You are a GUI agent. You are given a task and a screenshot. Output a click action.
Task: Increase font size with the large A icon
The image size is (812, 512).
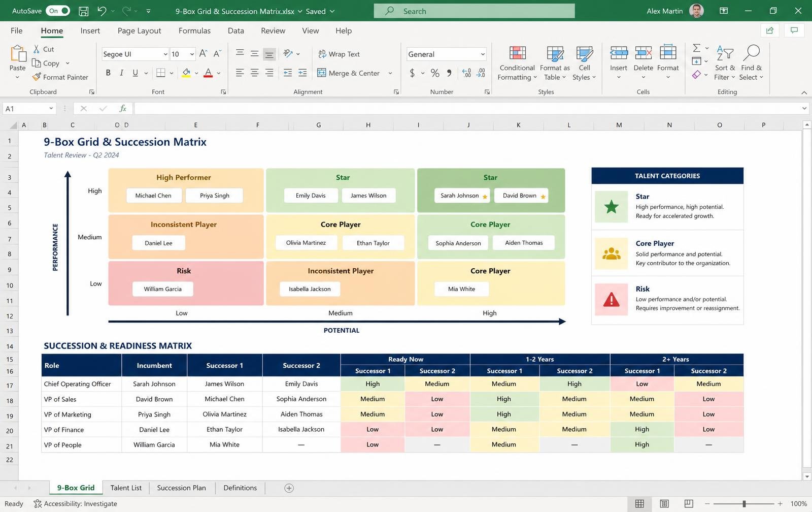pyautogui.click(x=203, y=53)
